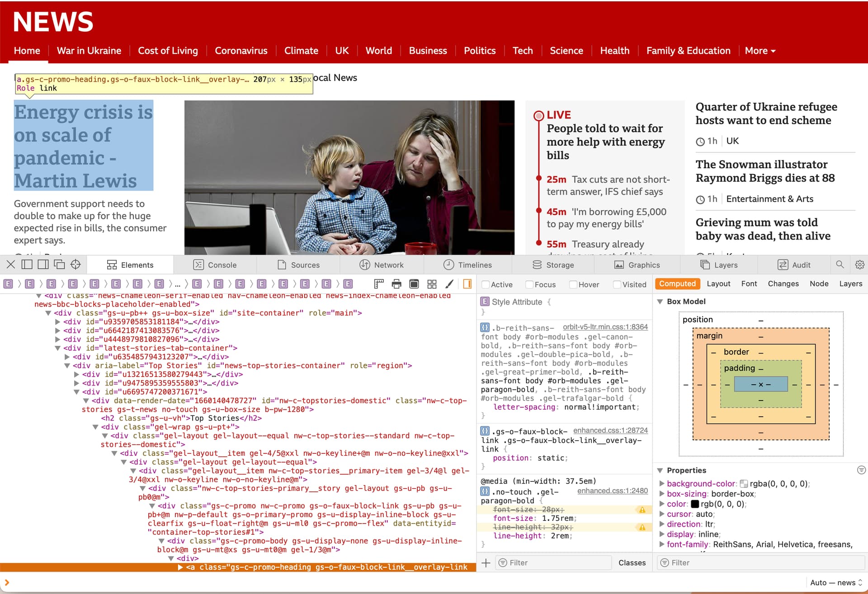
Task: Click the color rgb(0, 0, 0) swatch
Action: click(x=695, y=504)
